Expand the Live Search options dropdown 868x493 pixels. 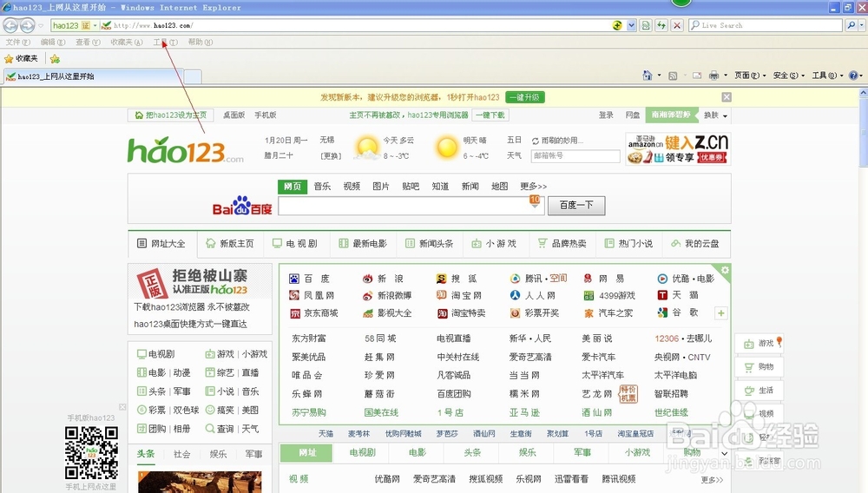pos(861,25)
